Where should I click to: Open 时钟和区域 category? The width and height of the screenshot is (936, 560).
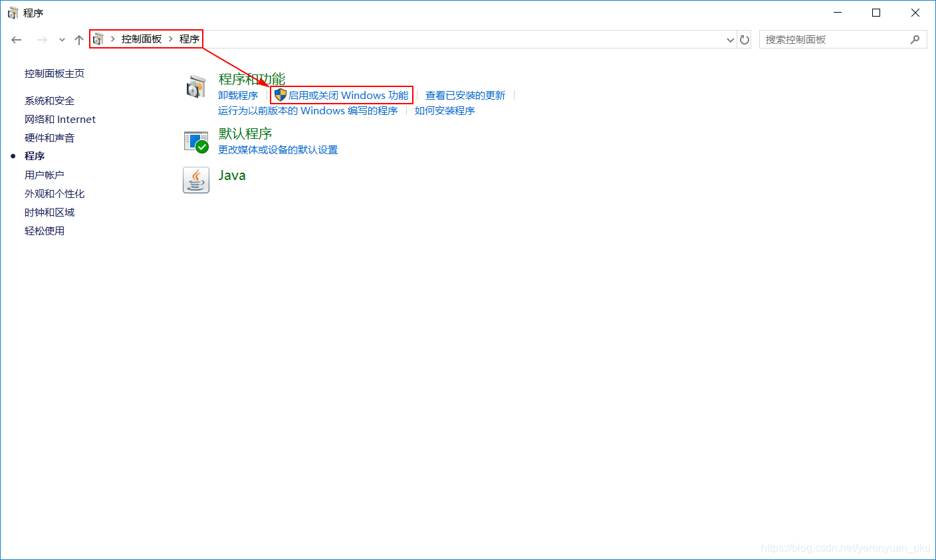50,213
